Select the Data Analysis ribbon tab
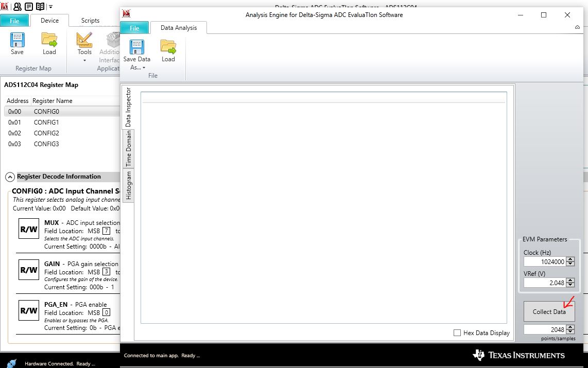Screen dimensions: 588x368 click(x=179, y=28)
